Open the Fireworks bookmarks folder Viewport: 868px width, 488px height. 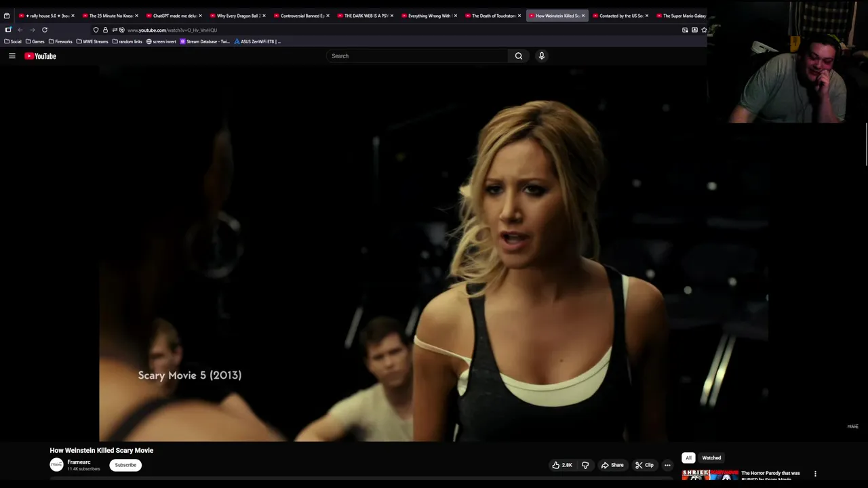60,41
